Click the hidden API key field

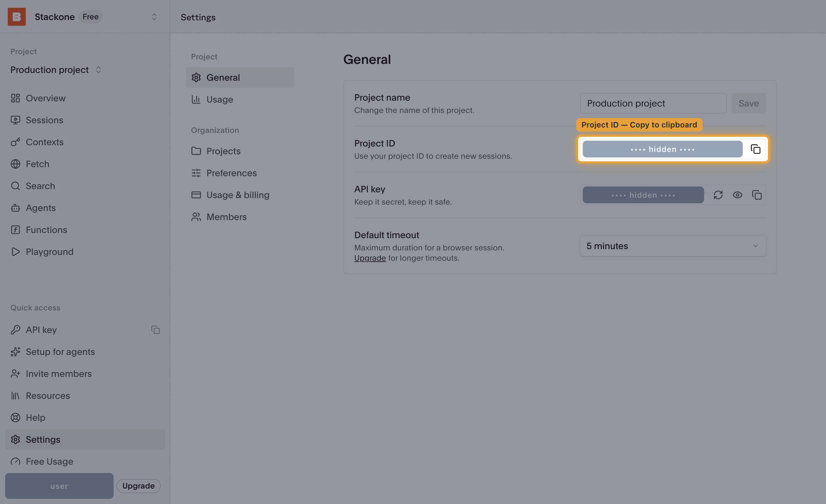coord(643,195)
